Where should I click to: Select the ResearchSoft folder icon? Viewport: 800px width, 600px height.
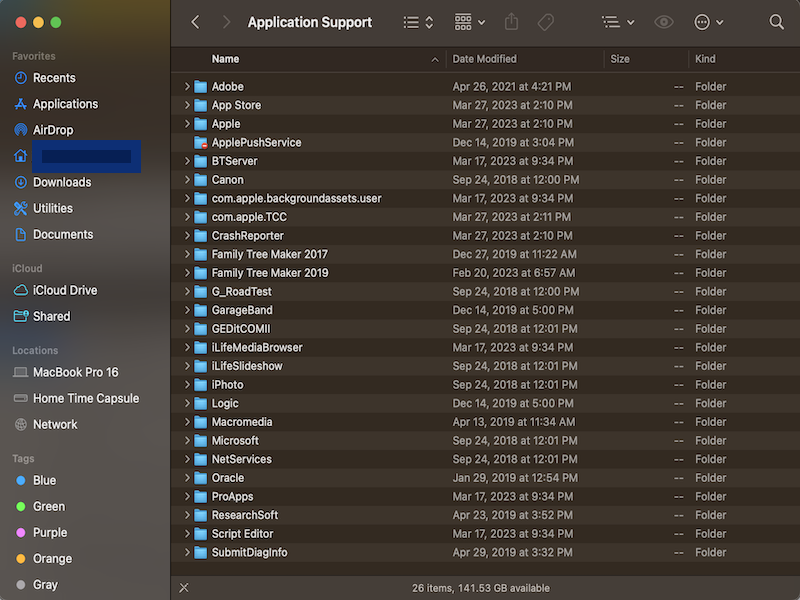[201, 515]
